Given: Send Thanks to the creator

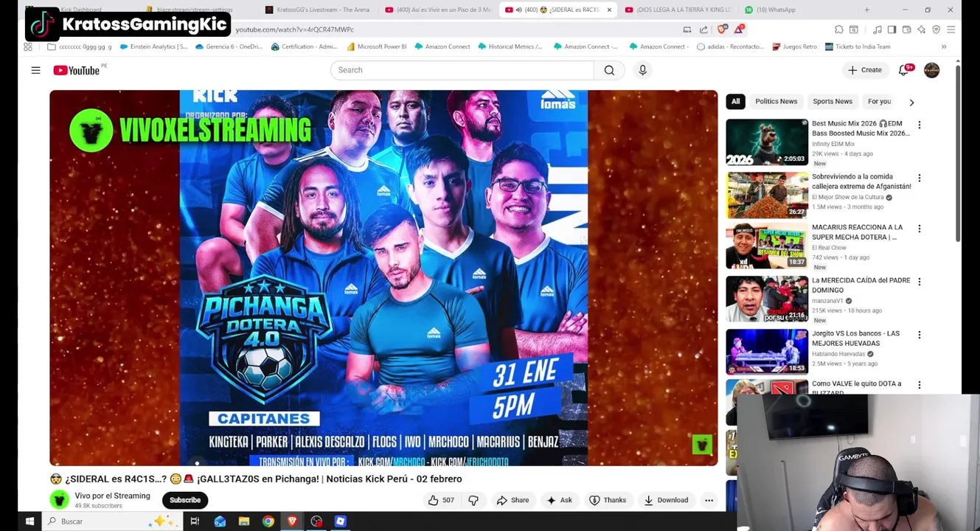Looking at the screenshot, I should [x=608, y=500].
